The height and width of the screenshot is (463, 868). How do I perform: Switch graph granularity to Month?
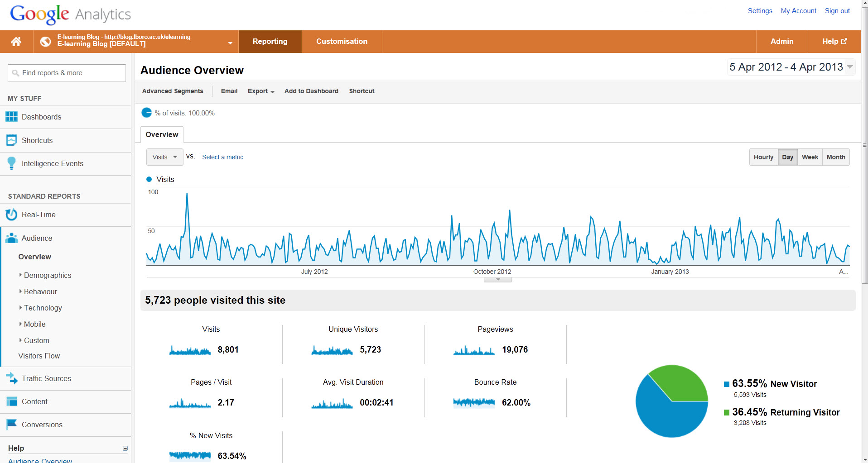point(835,157)
